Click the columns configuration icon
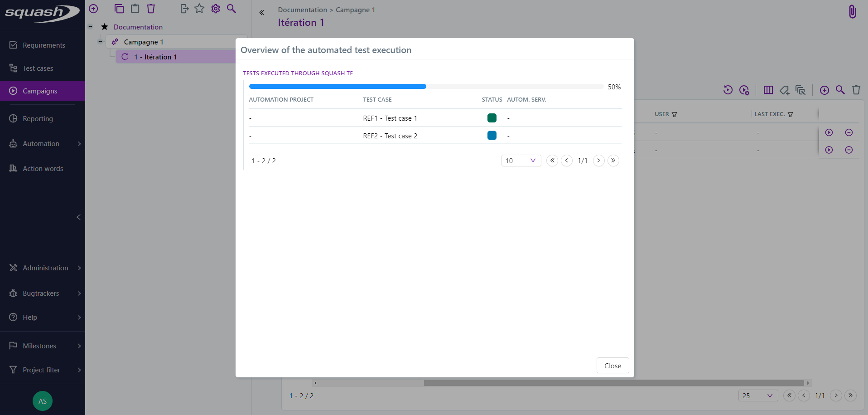868x415 pixels. click(x=768, y=90)
